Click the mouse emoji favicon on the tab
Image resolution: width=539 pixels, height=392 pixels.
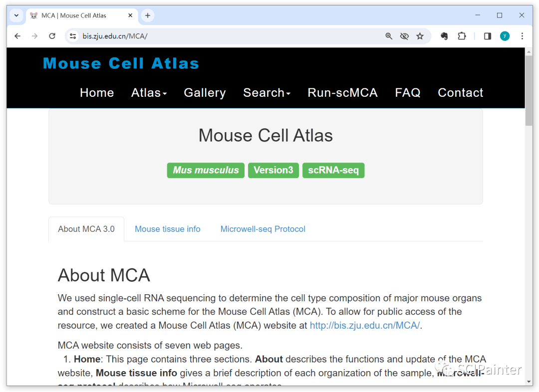(33, 15)
